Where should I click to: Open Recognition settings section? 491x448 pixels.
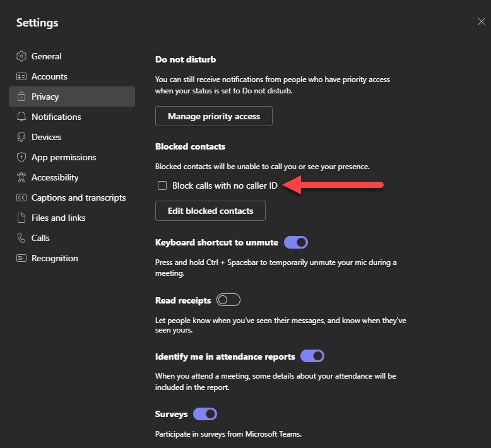click(x=72, y=258)
